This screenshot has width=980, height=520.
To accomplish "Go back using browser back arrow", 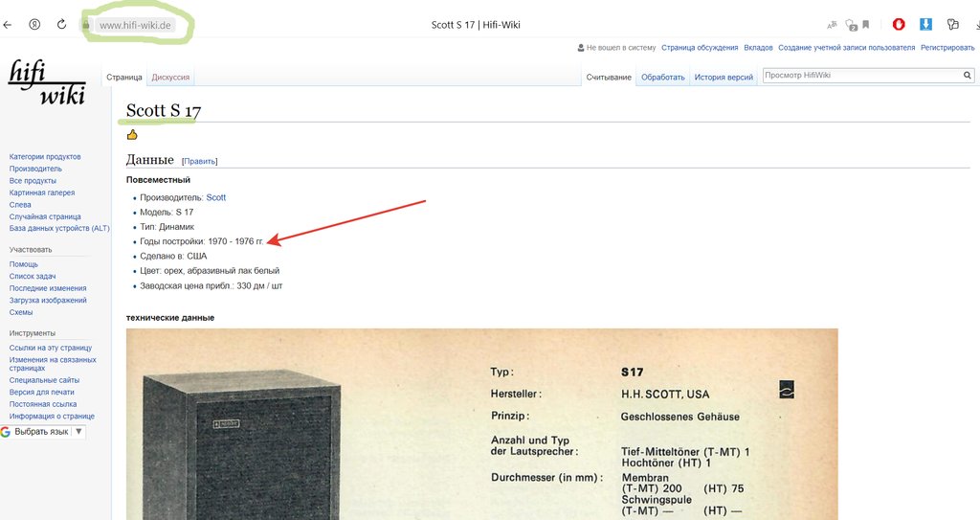I will [x=8, y=25].
